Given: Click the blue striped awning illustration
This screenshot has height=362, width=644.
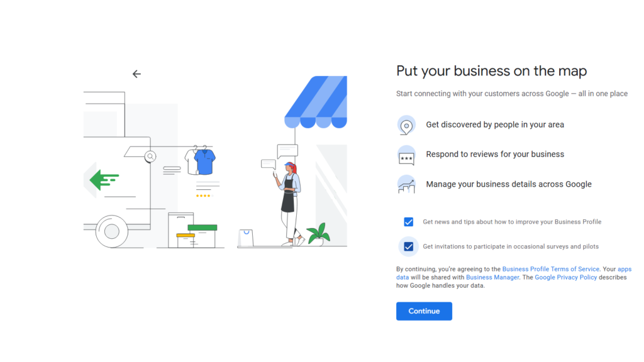Looking at the screenshot, I should (x=316, y=102).
